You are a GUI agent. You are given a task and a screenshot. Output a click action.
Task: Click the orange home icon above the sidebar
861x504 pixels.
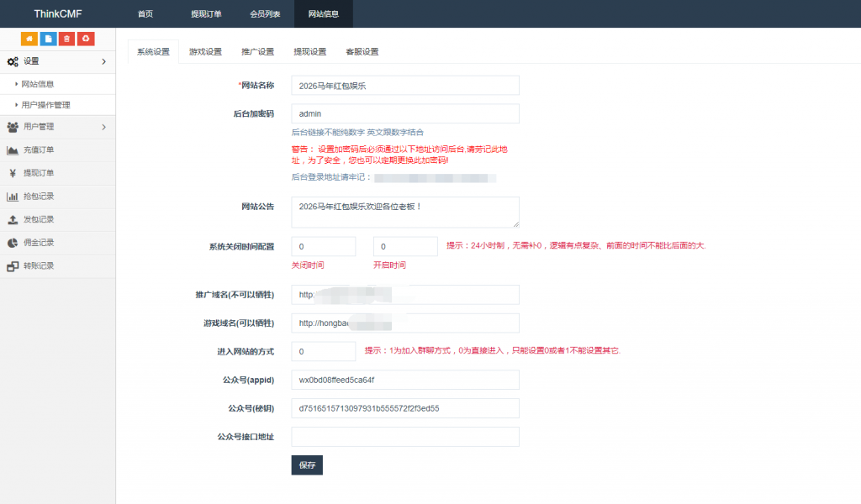(31, 39)
